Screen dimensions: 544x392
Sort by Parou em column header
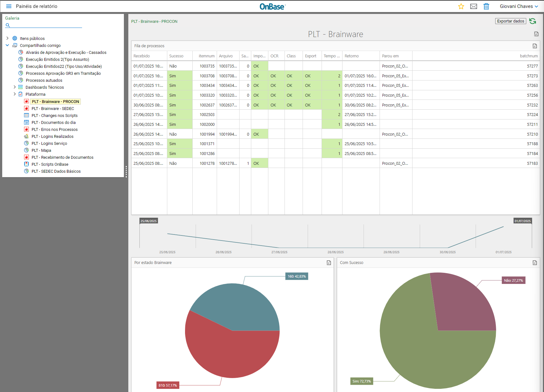pyautogui.click(x=396, y=56)
